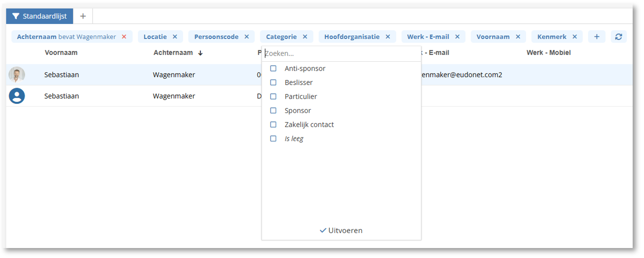Click the plus icon to add filter
Screen dimensions: 644x258
(596, 37)
